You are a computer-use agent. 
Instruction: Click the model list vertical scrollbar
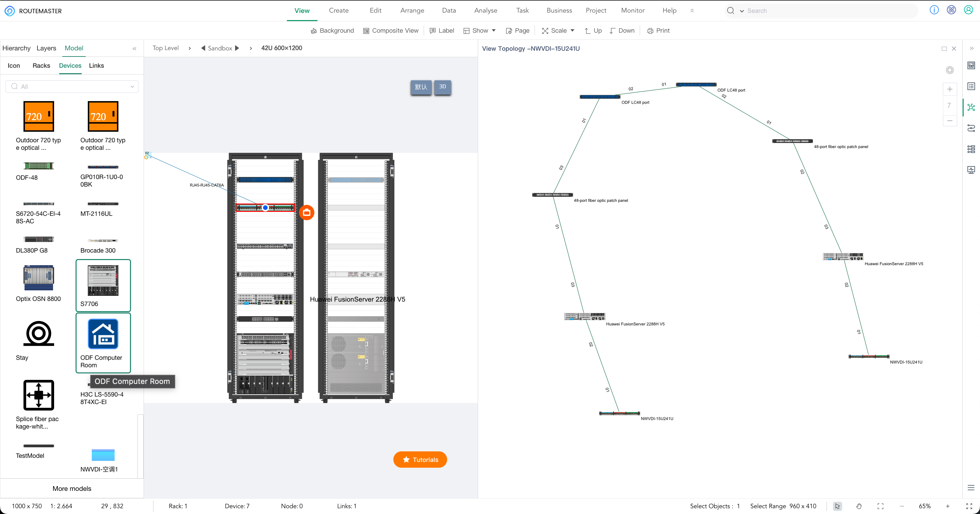[x=141, y=446]
